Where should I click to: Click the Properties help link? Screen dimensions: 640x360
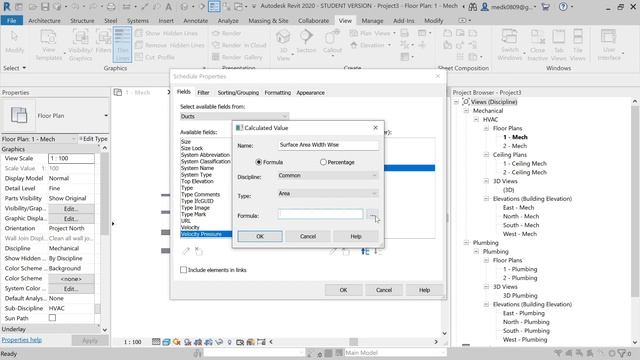click(x=22, y=340)
